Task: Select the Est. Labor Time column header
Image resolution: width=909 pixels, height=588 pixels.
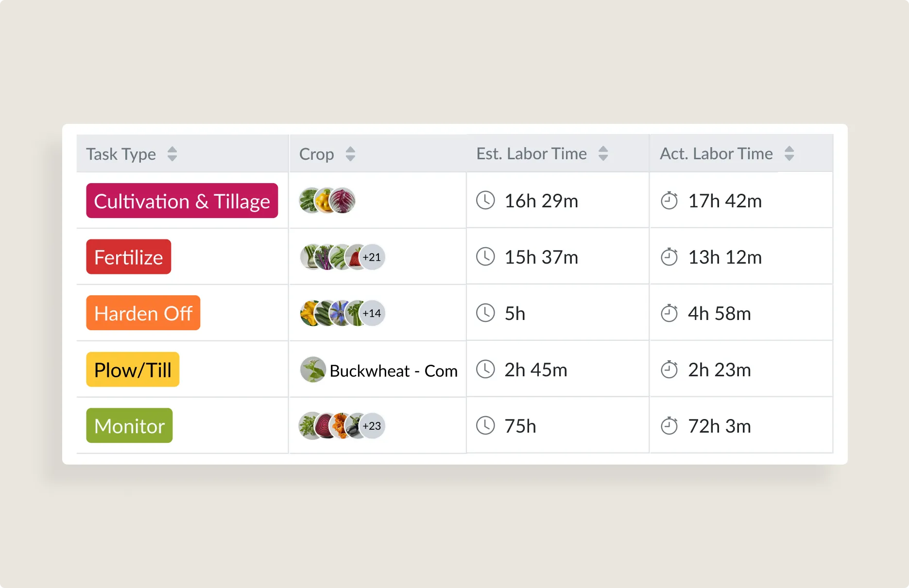Action: coord(531,153)
